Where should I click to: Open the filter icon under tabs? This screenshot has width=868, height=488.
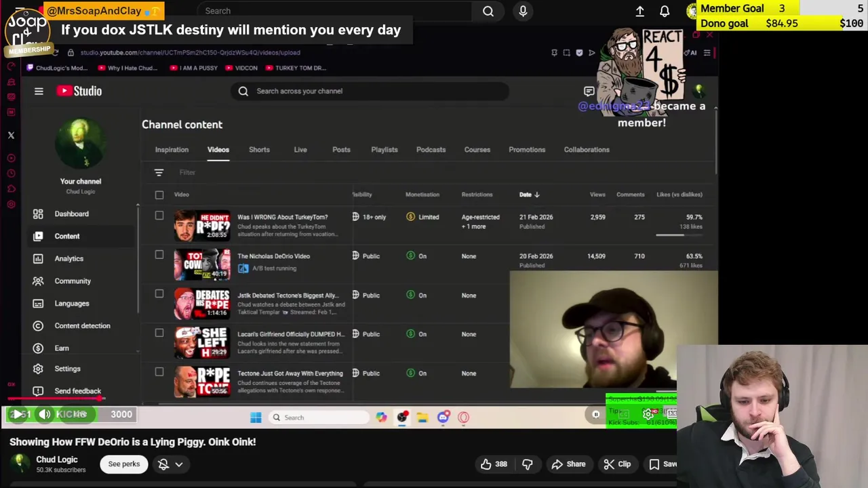click(x=159, y=172)
